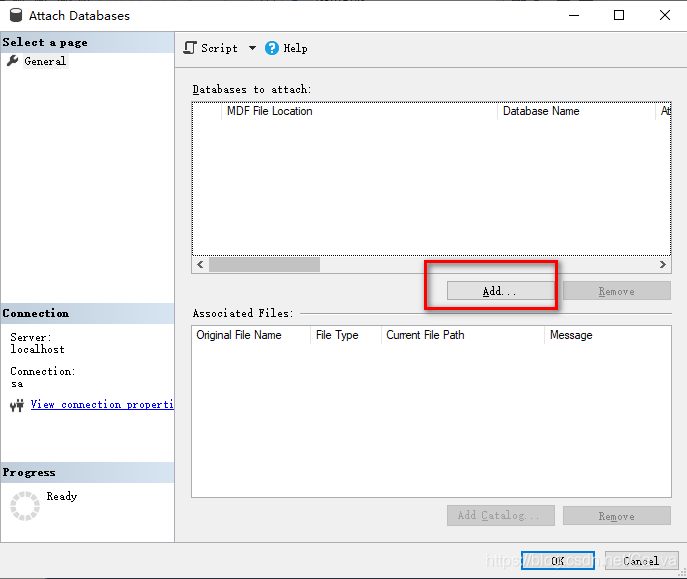
Task: Click the Cancel button
Action: coord(641,561)
